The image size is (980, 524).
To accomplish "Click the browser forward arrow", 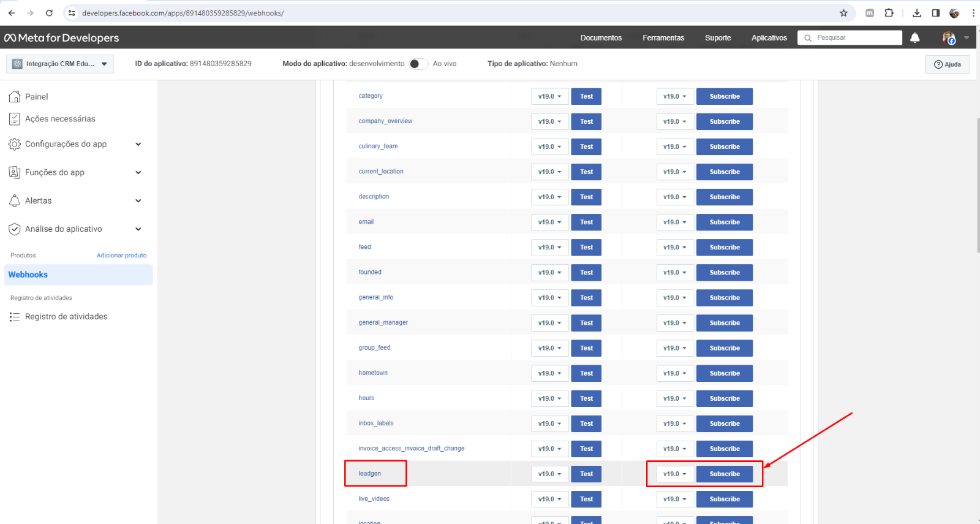I will pyautogui.click(x=30, y=13).
